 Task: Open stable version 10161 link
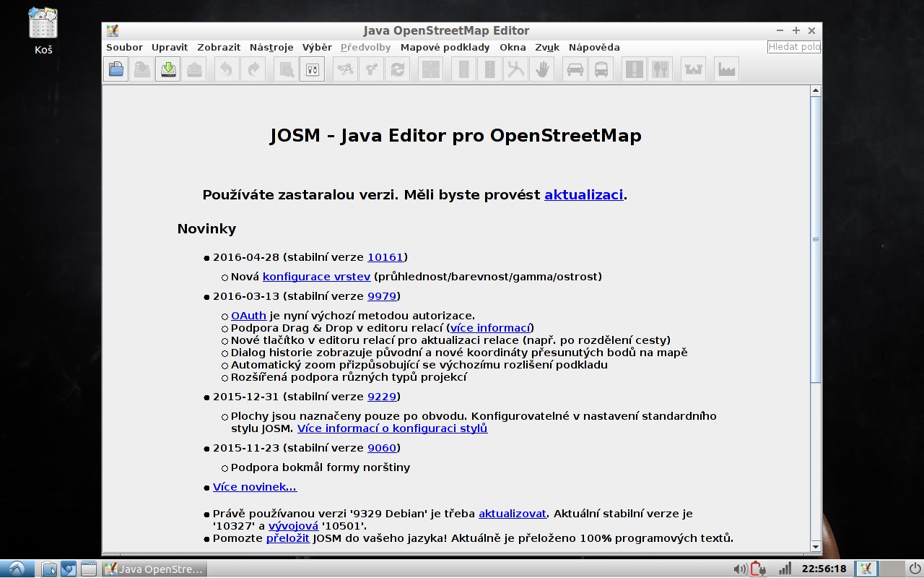pyautogui.click(x=385, y=256)
